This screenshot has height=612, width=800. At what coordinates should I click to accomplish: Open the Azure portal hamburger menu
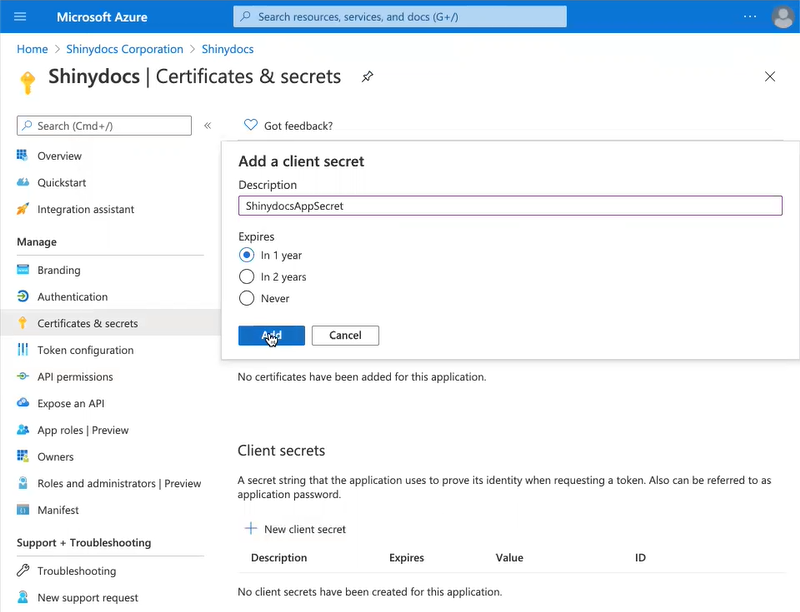click(x=20, y=17)
